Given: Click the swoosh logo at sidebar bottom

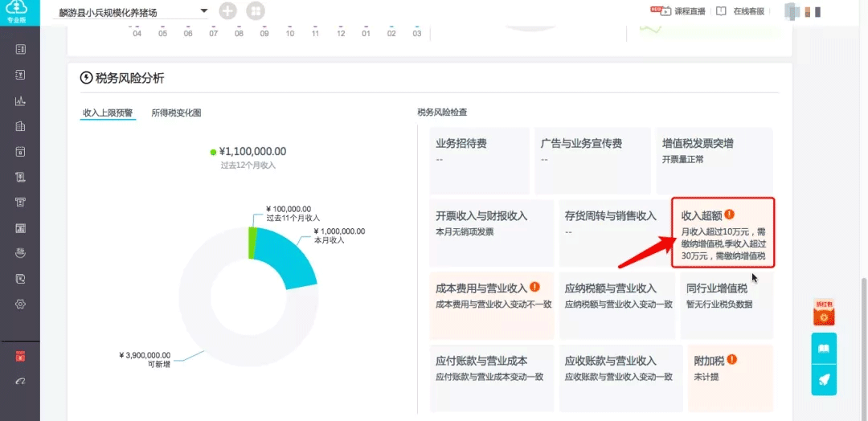Looking at the screenshot, I should pyautogui.click(x=20, y=381).
